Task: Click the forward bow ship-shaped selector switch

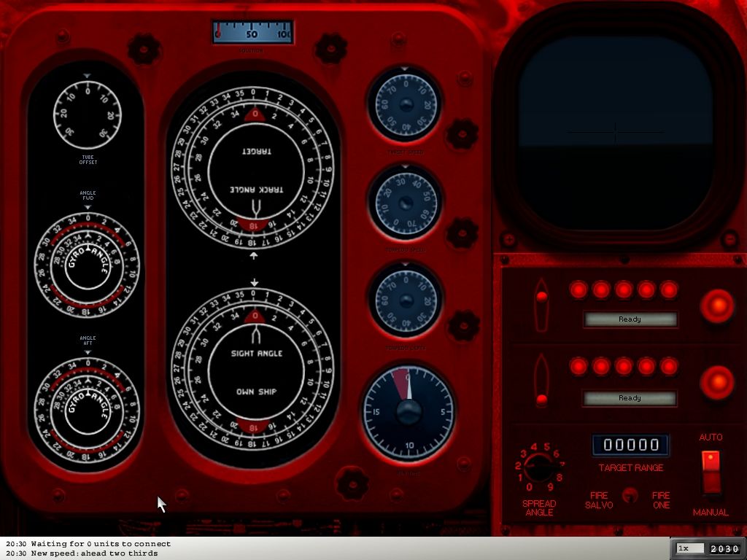Action: coord(541,306)
